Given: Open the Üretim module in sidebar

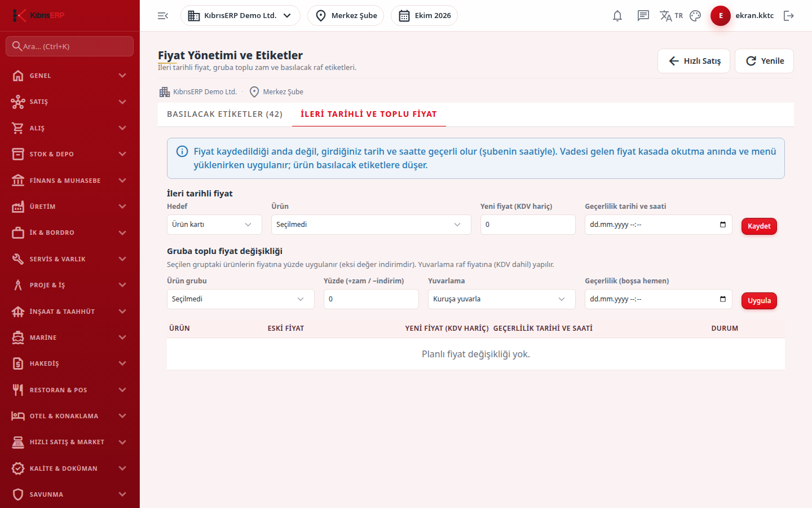Looking at the screenshot, I should [x=70, y=207].
